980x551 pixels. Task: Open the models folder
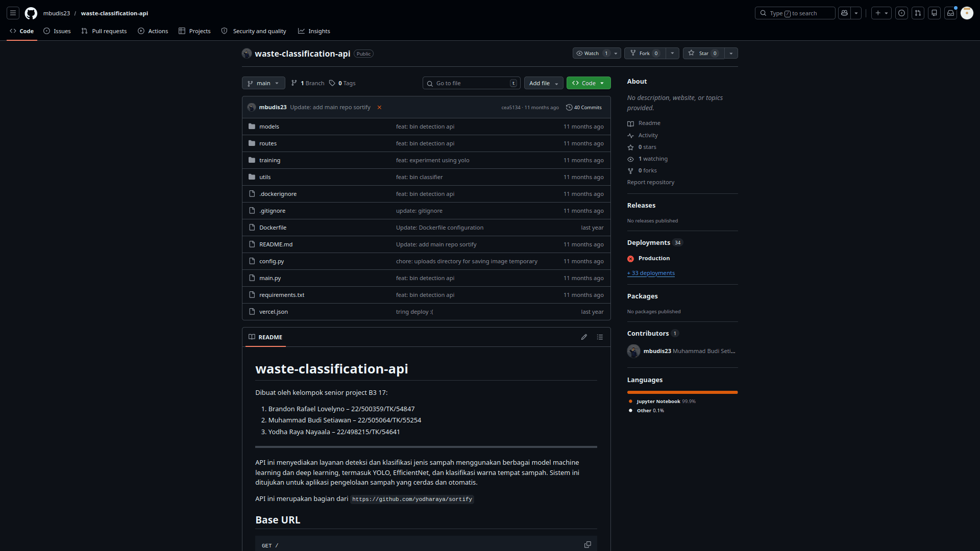click(x=269, y=127)
